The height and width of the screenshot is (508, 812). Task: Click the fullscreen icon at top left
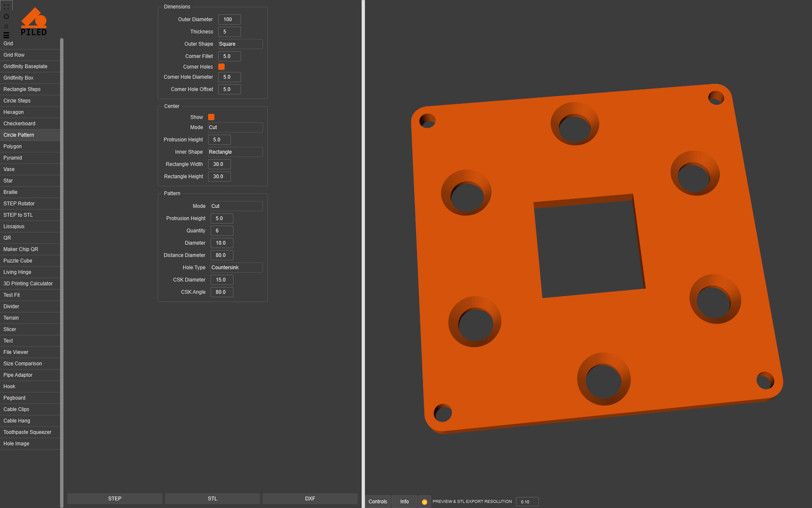coord(6,7)
